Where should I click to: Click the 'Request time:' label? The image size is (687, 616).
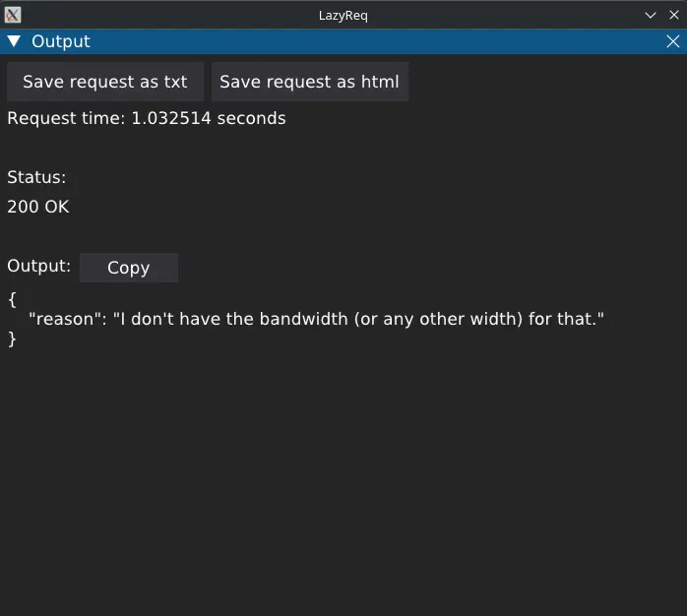66,118
